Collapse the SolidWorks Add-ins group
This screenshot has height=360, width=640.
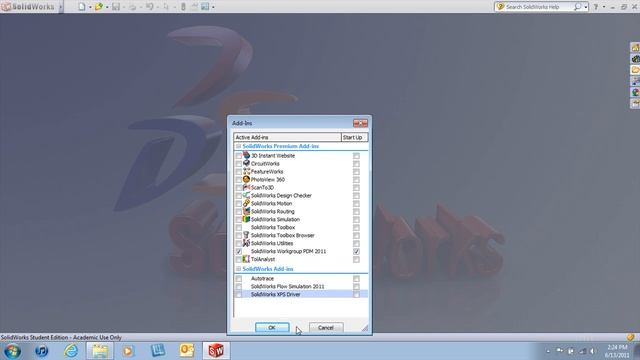pos(238,269)
